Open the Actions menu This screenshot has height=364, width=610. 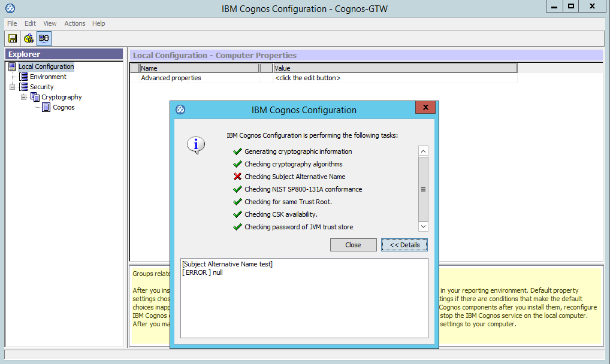pyautogui.click(x=75, y=23)
